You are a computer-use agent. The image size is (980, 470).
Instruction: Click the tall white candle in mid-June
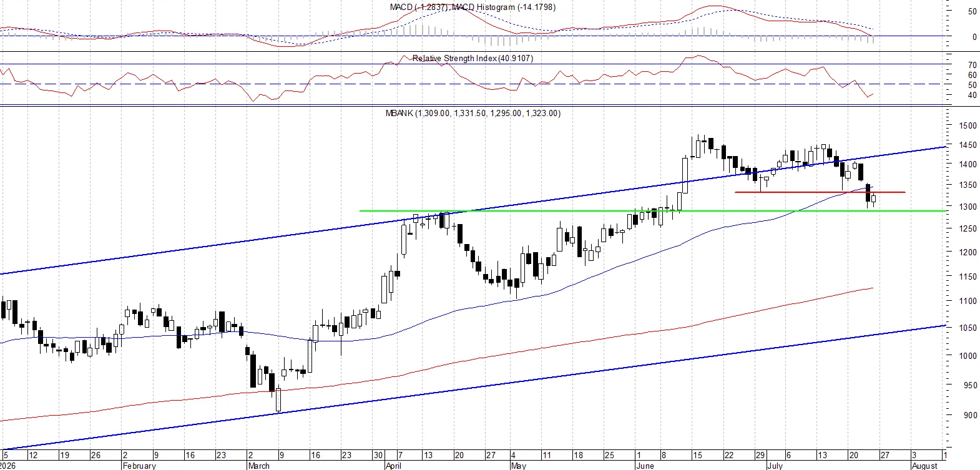[685, 175]
